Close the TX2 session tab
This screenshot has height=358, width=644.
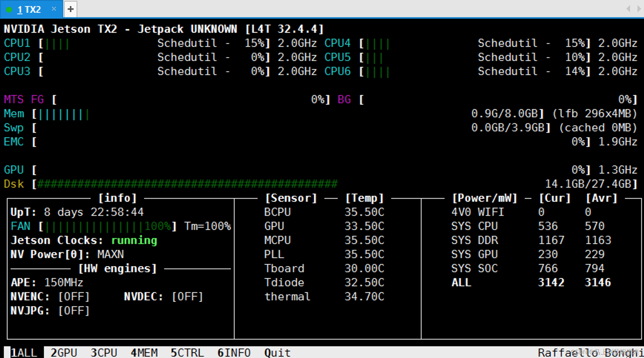coord(54,9)
